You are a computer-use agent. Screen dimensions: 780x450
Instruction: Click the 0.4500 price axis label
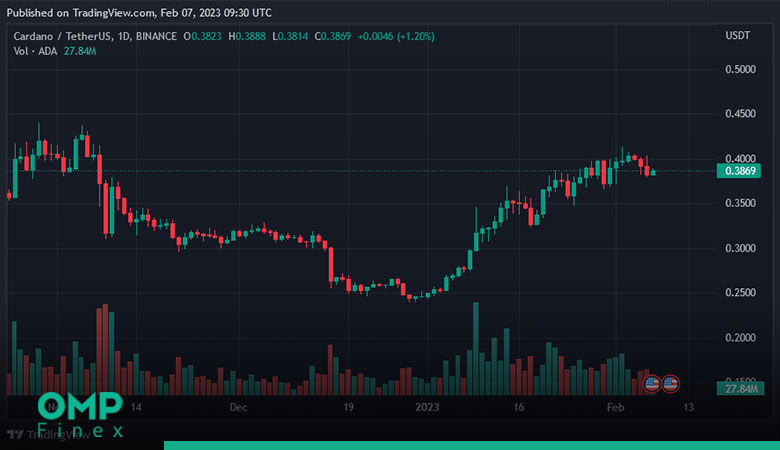[740, 114]
